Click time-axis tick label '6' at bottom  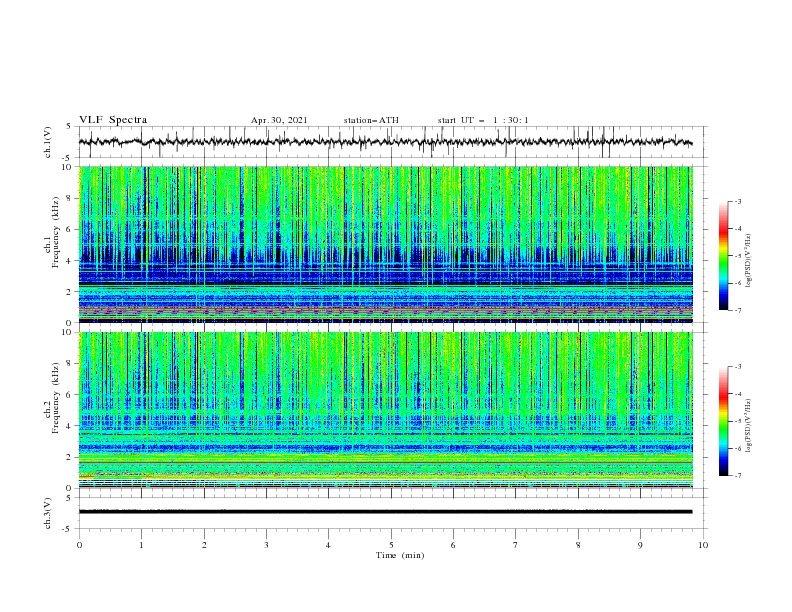[453, 545]
